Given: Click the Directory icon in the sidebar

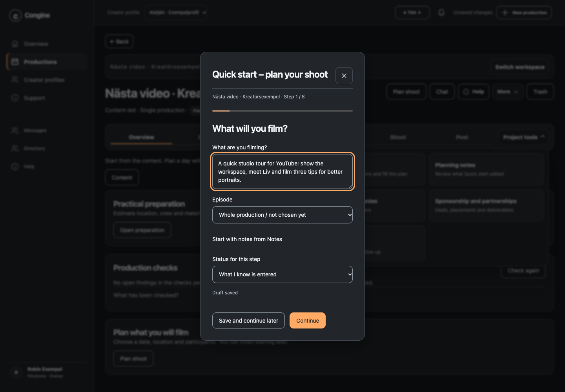Looking at the screenshot, I should pos(15,148).
